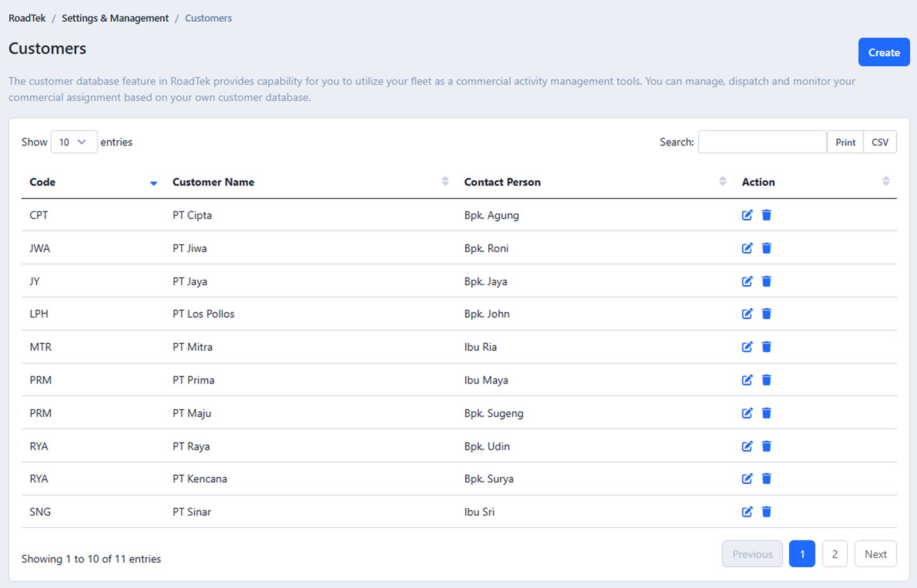Screen dimensions: 917x588
Task: Navigate to Settings & Management breadcrumb
Action: 115,18
